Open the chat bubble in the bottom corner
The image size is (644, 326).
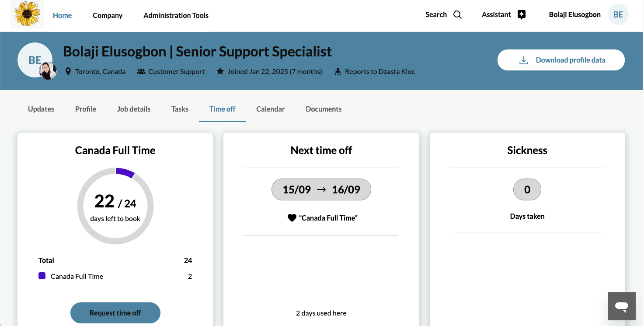pyautogui.click(x=621, y=306)
